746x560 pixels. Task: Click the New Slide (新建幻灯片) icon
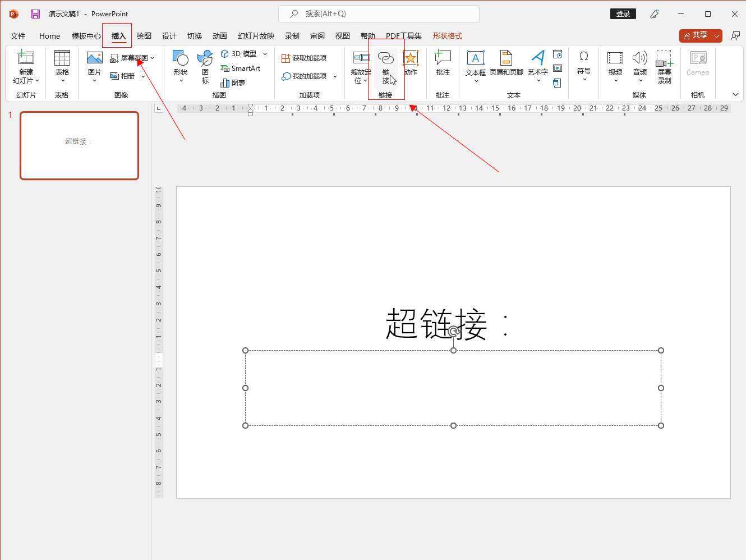coord(26,58)
